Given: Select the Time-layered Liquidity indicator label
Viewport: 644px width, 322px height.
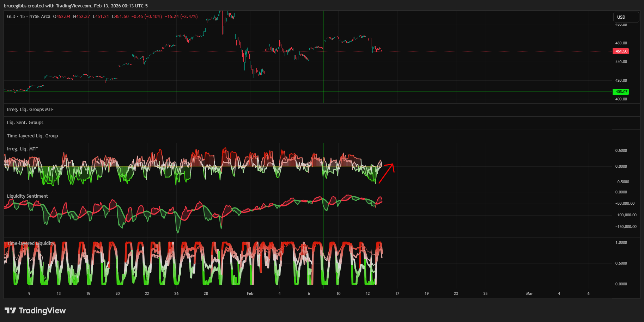Looking at the screenshot, I should point(31,243).
